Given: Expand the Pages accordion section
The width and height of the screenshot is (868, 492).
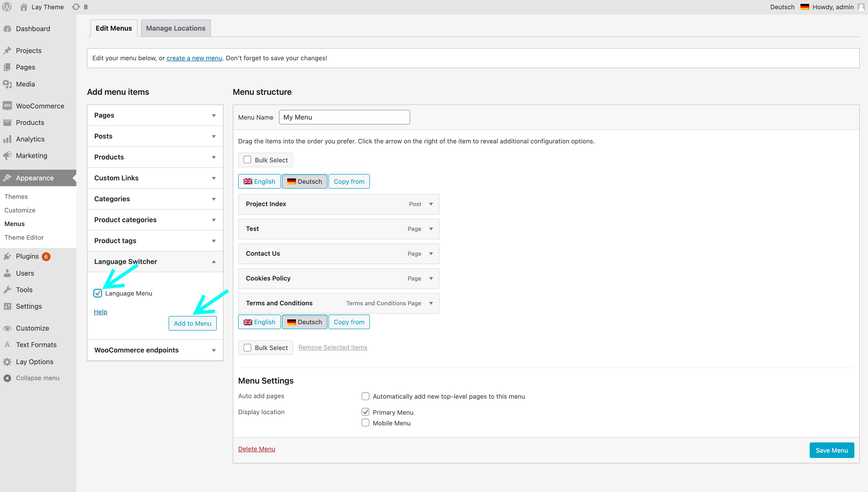Looking at the screenshot, I should (x=155, y=115).
